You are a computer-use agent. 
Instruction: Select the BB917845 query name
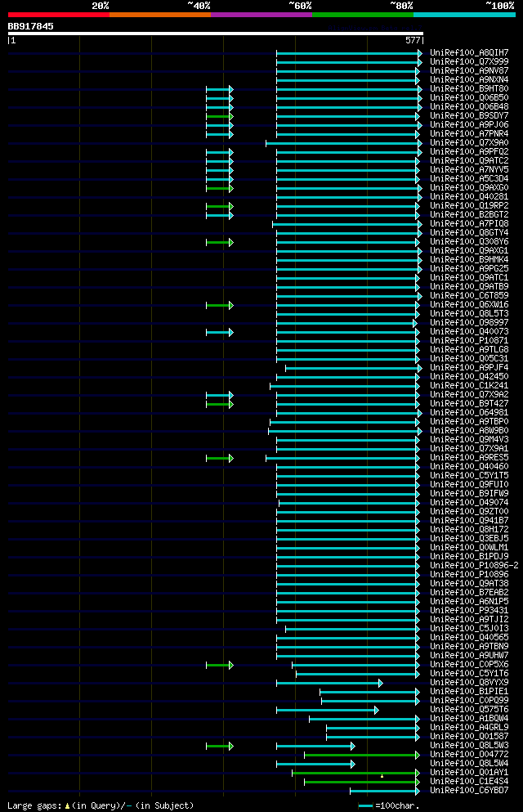tap(30, 26)
